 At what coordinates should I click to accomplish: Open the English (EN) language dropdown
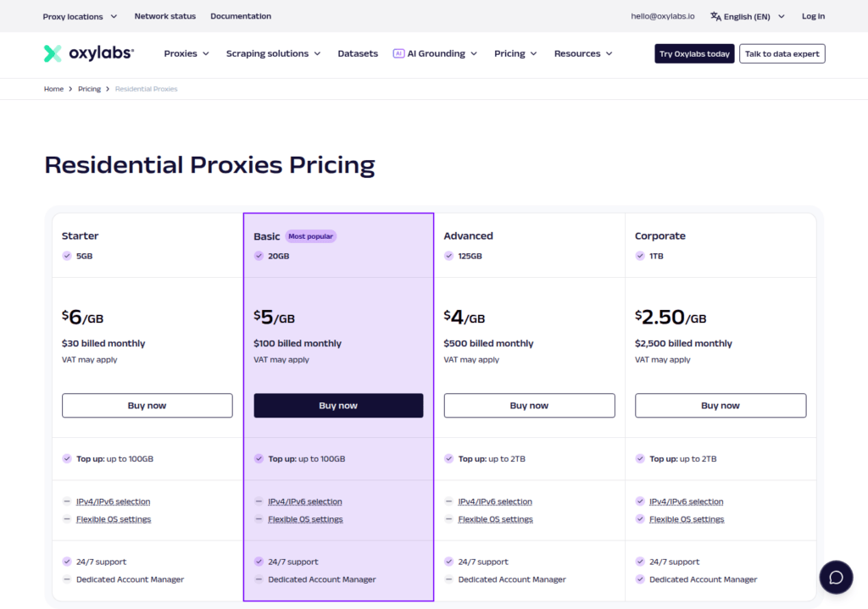pos(748,17)
